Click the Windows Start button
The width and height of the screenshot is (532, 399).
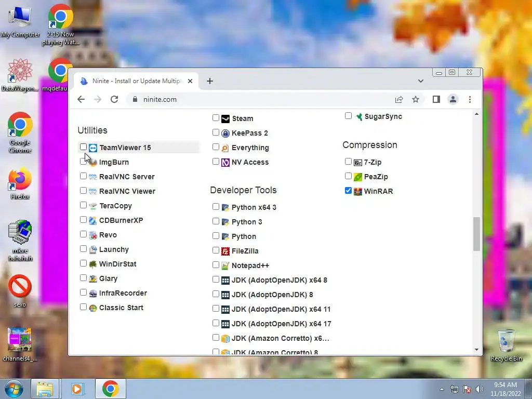(14, 389)
